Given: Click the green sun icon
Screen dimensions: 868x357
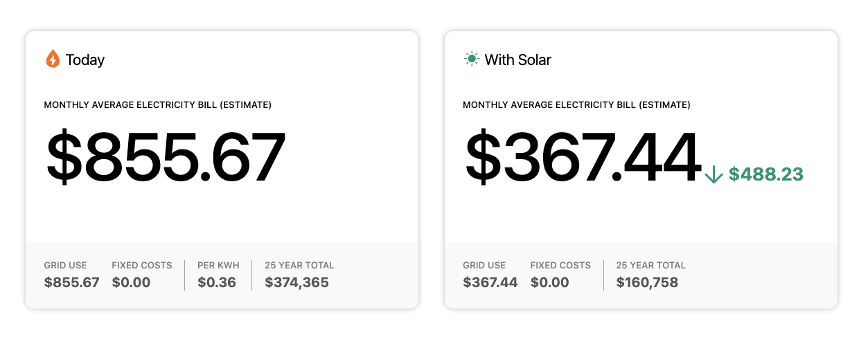Looking at the screenshot, I should (x=472, y=59).
